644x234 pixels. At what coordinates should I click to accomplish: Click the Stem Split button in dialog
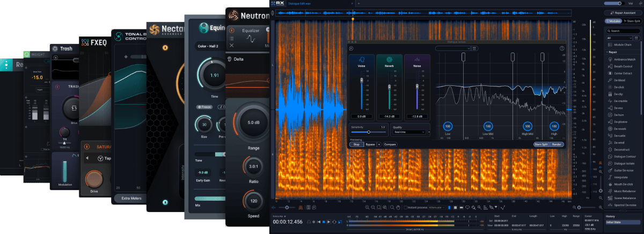(540, 144)
